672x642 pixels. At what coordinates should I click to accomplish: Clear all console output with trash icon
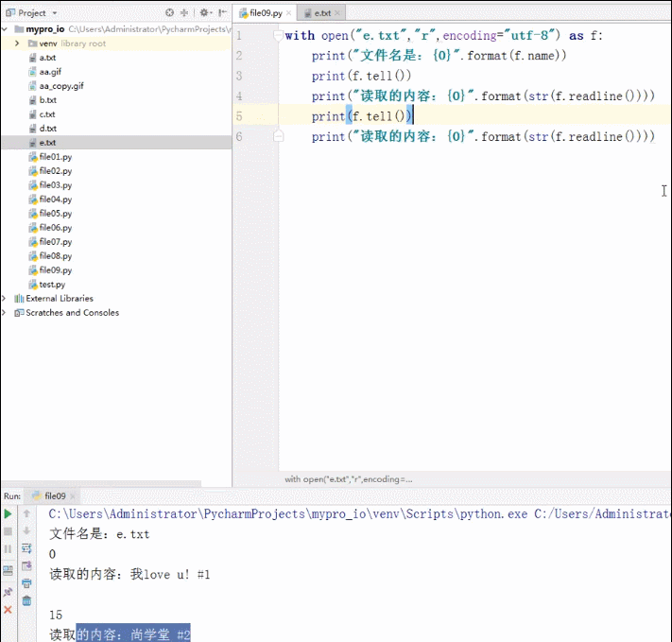click(x=26, y=600)
